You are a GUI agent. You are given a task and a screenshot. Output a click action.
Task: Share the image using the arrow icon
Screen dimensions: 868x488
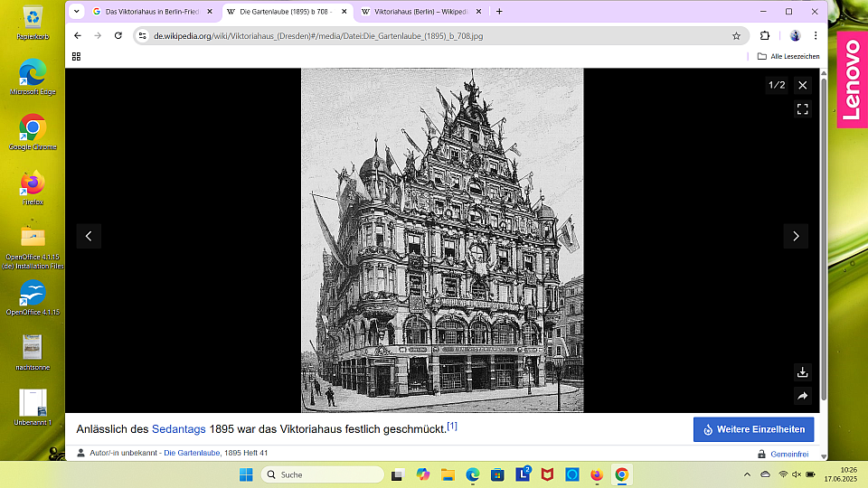click(x=802, y=396)
